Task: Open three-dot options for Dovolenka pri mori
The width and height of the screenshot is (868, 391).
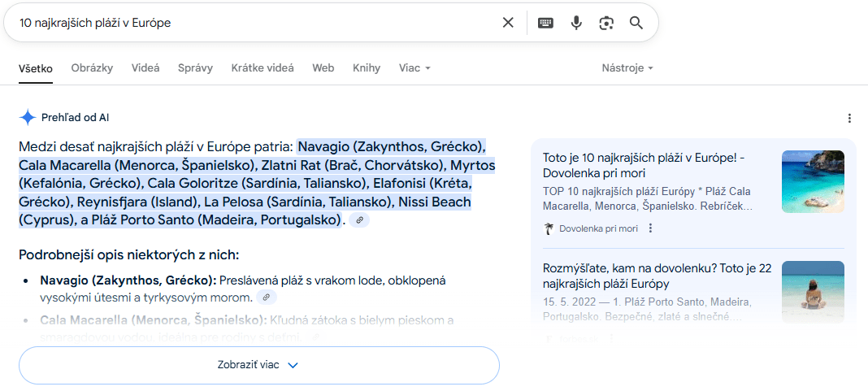Action: point(650,228)
